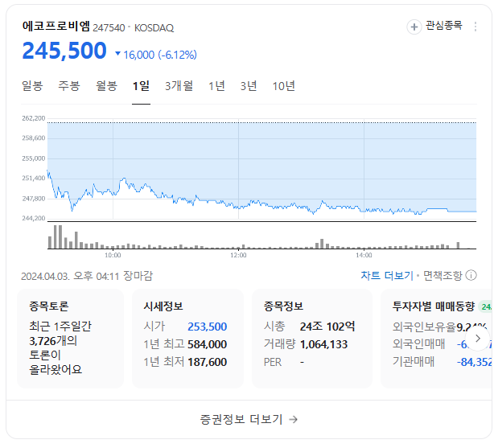The image size is (494, 448).
Task: Click the stock code 247540
Action: 109,27
